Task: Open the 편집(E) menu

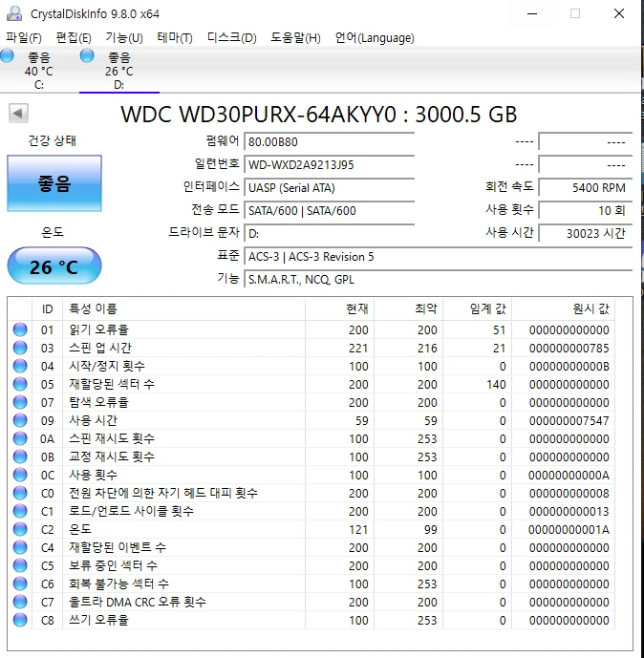Action: tap(74, 38)
